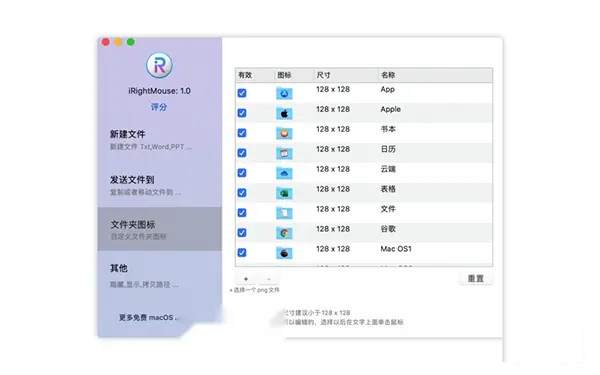The image size is (600, 375).
Task: Select the 文件 document folder icon
Action: tap(284, 213)
